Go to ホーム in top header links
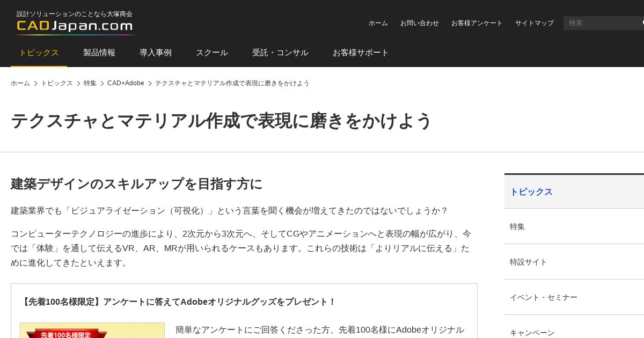 tap(378, 23)
